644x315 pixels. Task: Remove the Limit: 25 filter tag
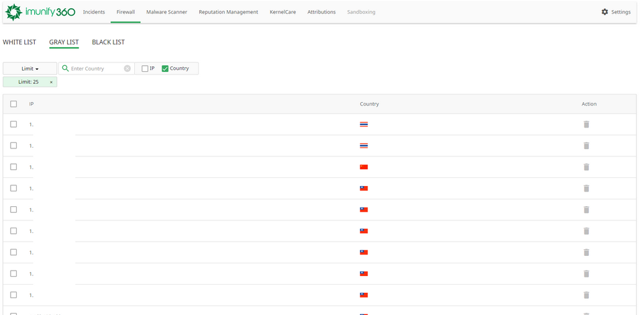tap(51, 82)
